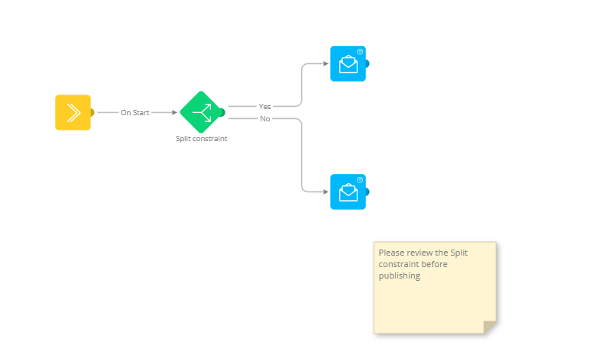Click the Split constraint node's output connector
This screenshot has width=609, height=364.
(x=222, y=112)
